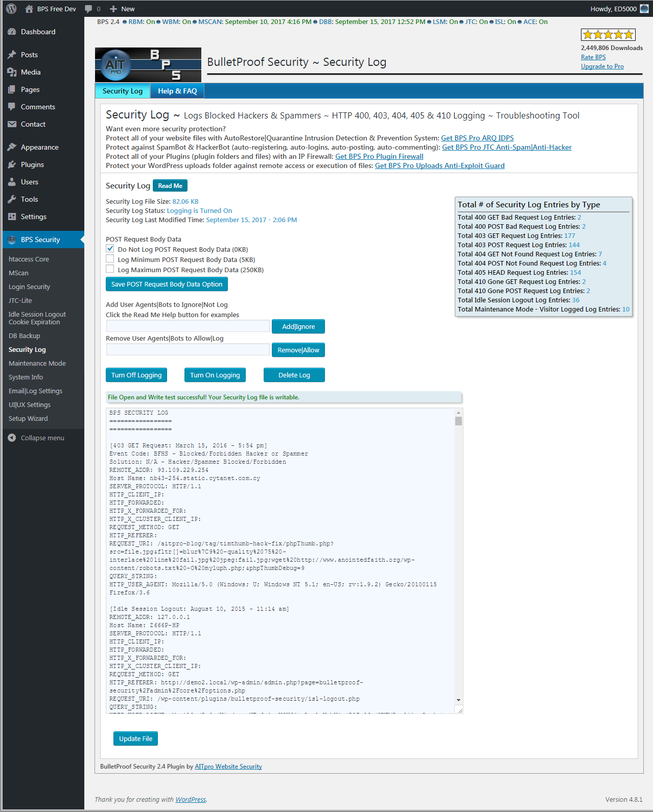This screenshot has height=812, width=653.
Task: Check Do Not Log POST Request Body Data
Action: point(110,249)
